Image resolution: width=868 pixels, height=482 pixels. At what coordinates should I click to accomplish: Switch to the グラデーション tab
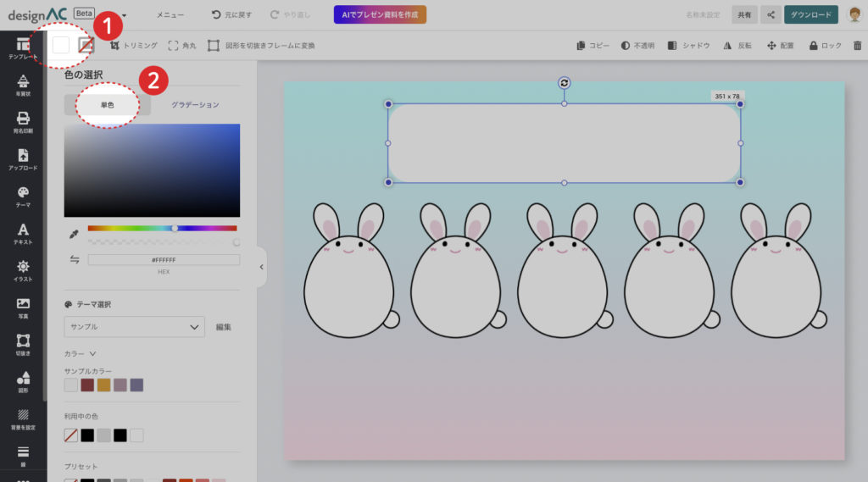pos(195,105)
